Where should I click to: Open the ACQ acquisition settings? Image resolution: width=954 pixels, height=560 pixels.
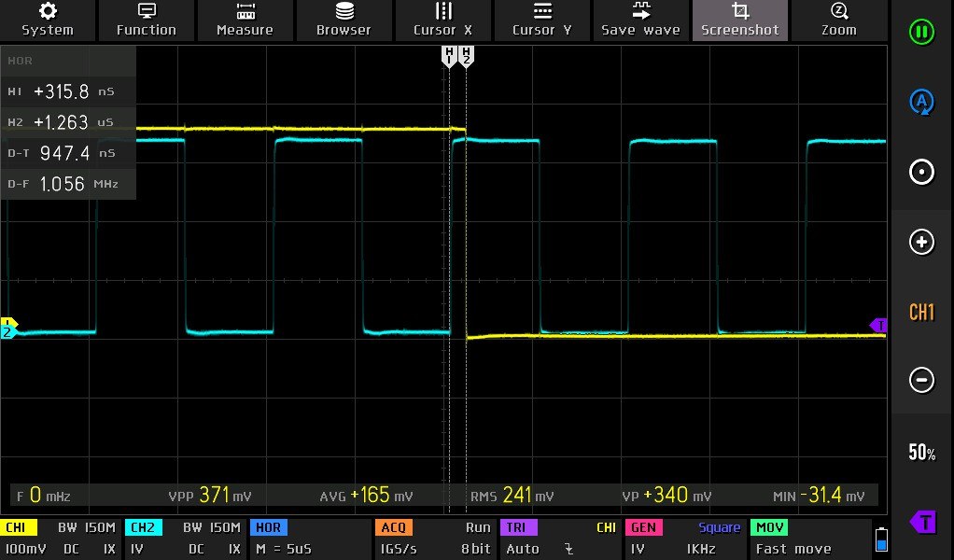tap(394, 527)
